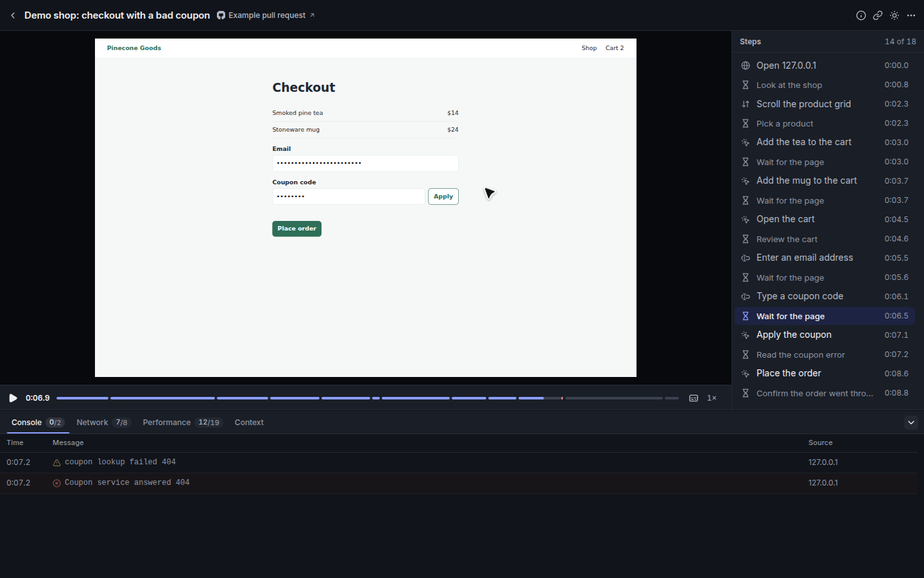The width and height of the screenshot is (924, 578).
Task: Click the 'Stoneware mug' line in the checkout
Action: click(365, 130)
